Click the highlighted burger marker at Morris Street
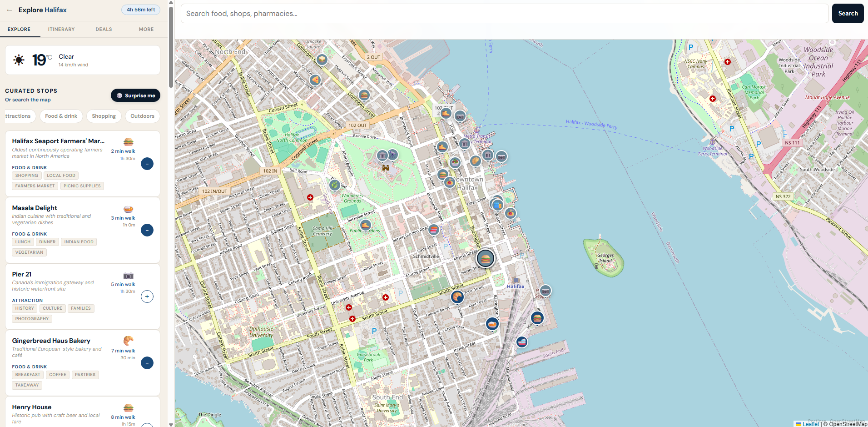Screen dimensions: 868x427 click(486, 259)
